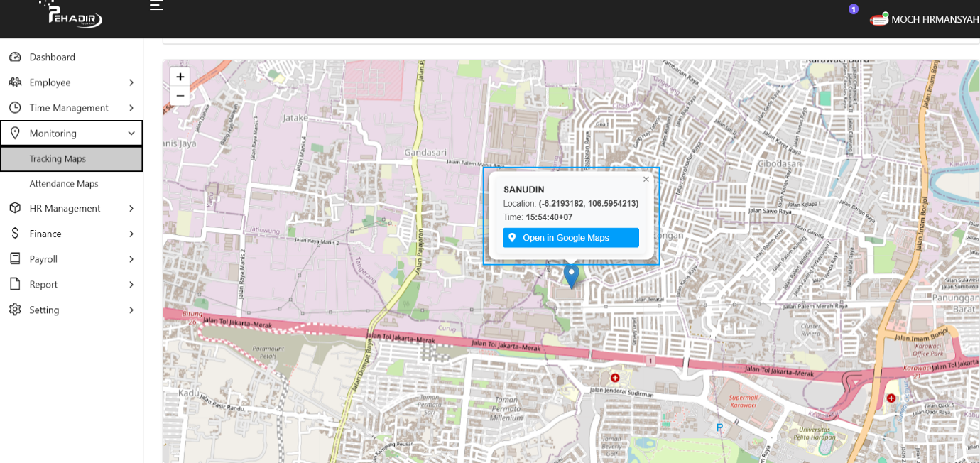Select the Time Management clock icon
Image resolution: width=980 pixels, height=463 pixels.
pyautogui.click(x=15, y=107)
